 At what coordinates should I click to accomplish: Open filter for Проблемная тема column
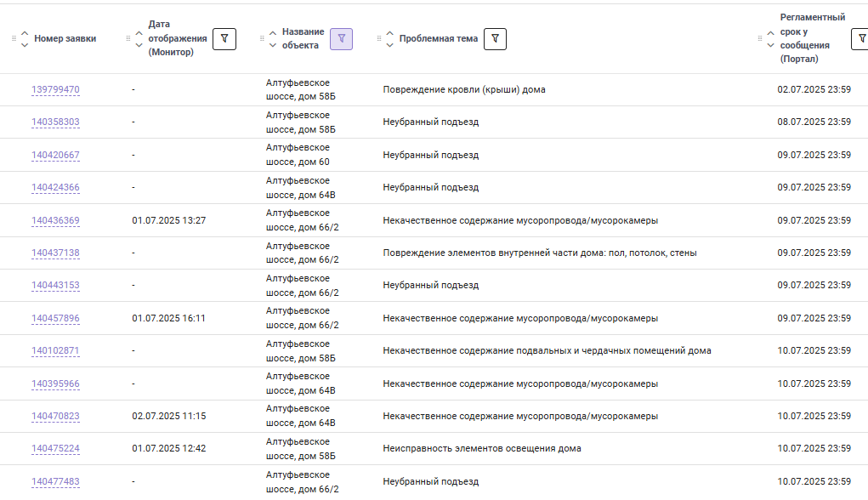(495, 39)
